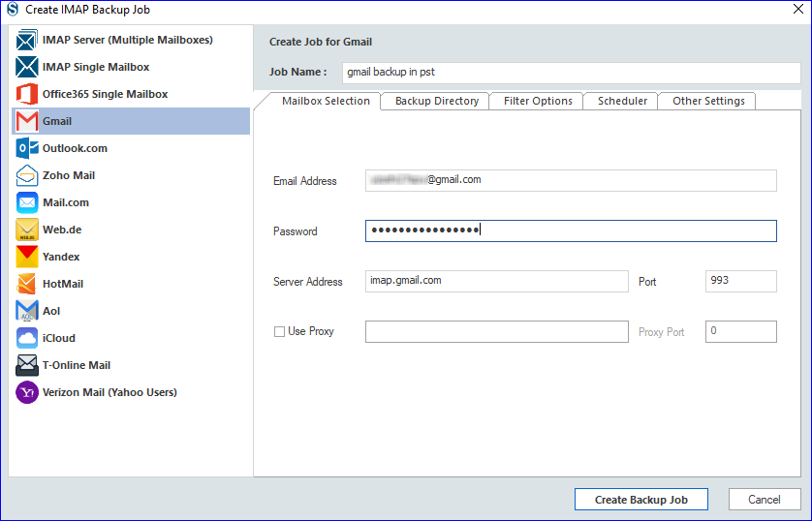This screenshot has width=812, height=521.
Task: Click the Proxy Port field
Action: click(x=740, y=331)
